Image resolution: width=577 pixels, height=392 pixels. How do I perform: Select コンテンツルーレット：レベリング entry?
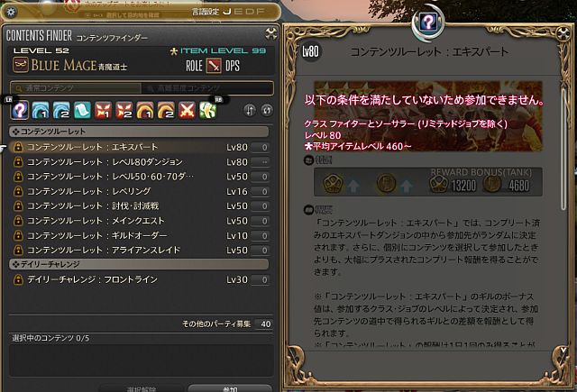(x=140, y=191)
